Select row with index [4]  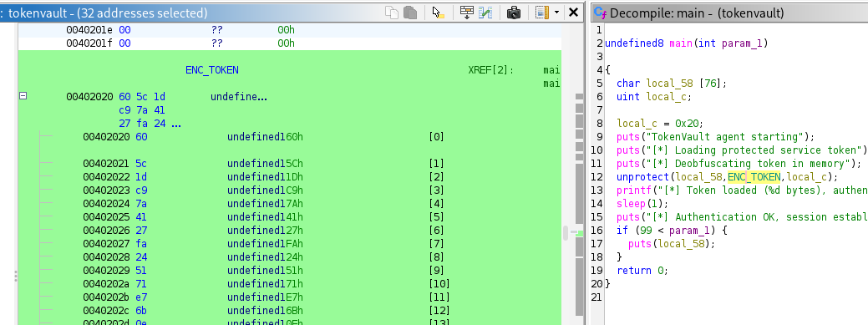(290, 204)
